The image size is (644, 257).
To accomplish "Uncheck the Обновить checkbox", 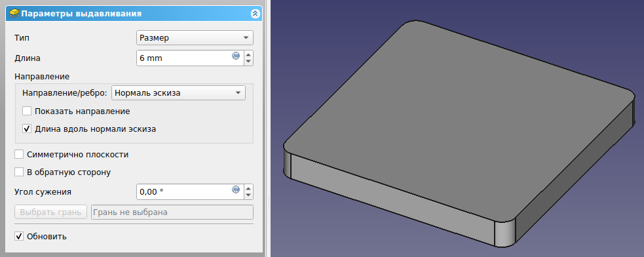I will coord(19,237).
